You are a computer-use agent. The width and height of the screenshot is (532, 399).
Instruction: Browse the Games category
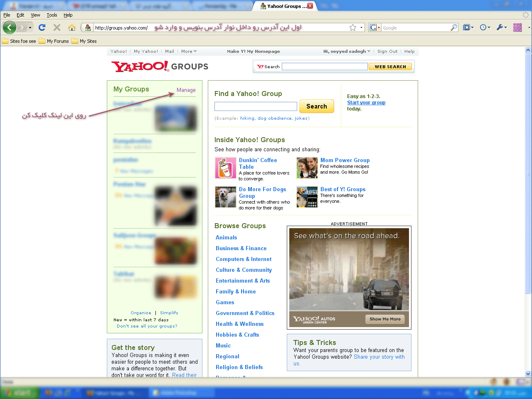pyautogui.click(x=225, y=302)
